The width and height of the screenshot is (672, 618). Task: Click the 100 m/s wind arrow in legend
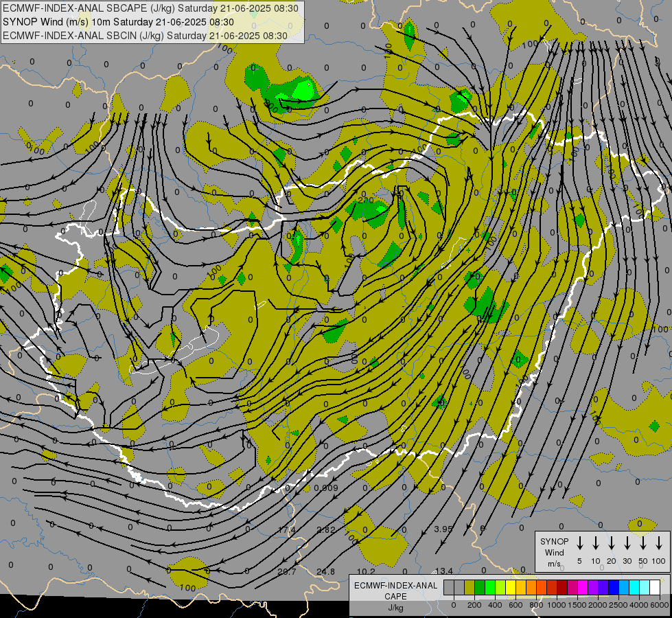point(659,542)
